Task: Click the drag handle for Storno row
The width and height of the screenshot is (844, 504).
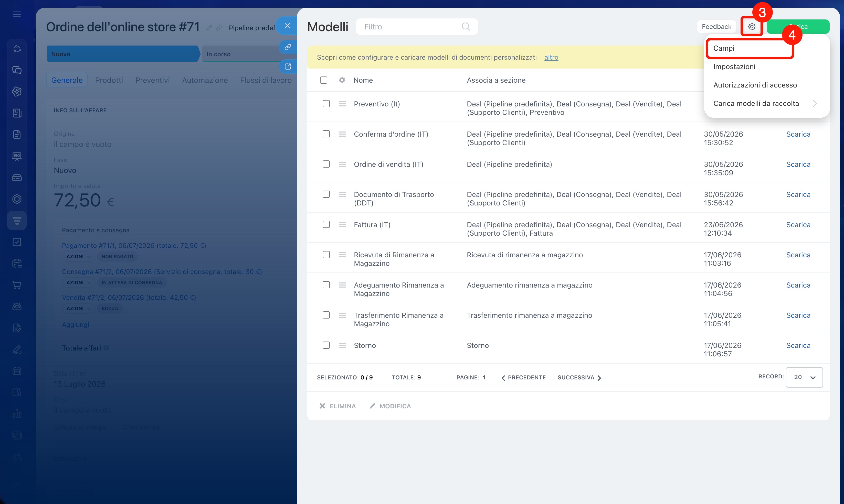Action: (342, 345)
